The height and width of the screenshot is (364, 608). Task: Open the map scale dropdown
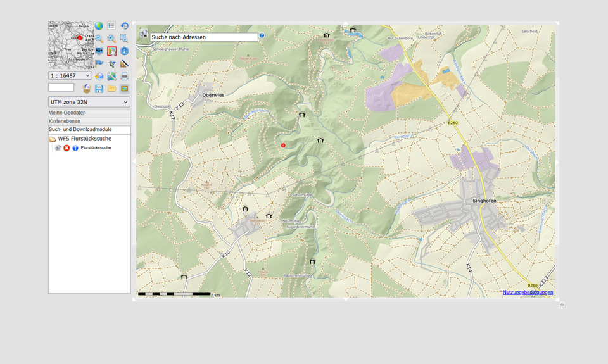(70, 76)
